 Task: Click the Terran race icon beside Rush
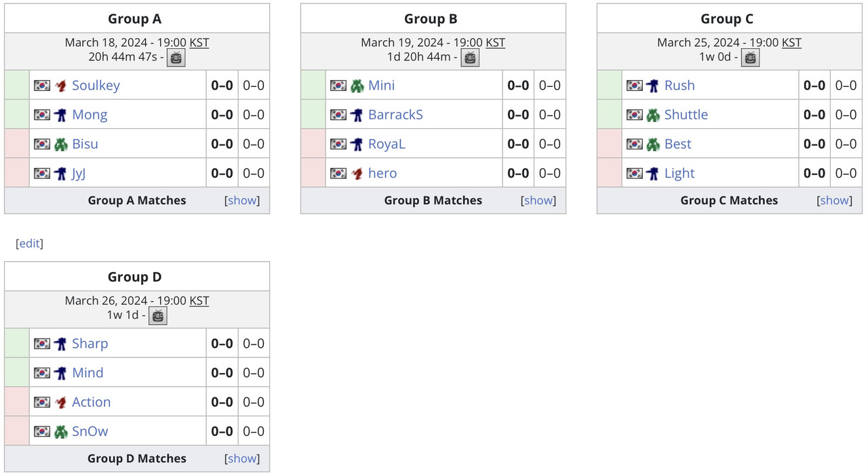pyautogui.click(x=653, y=85)
